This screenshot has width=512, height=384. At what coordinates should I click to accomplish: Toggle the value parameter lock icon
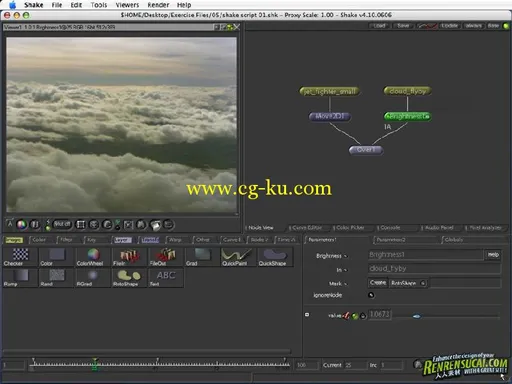[x=363, y=315]
